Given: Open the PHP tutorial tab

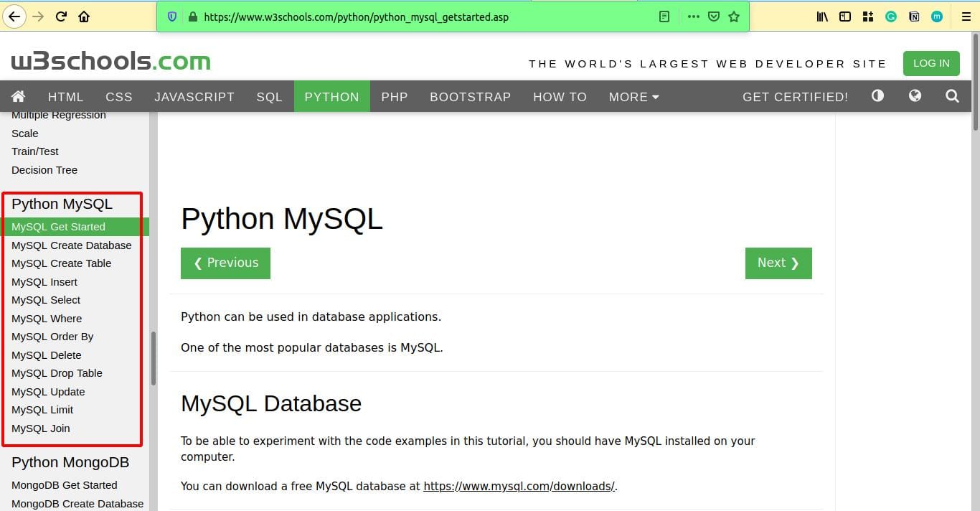Looking at the screenshot, I should (x=395, y=97).
